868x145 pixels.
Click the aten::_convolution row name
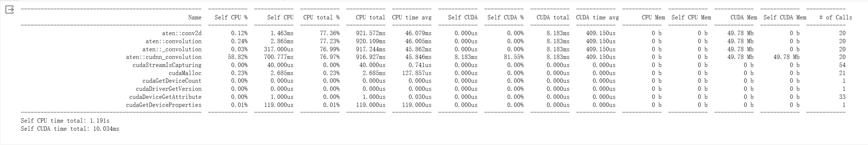[172, 49]
